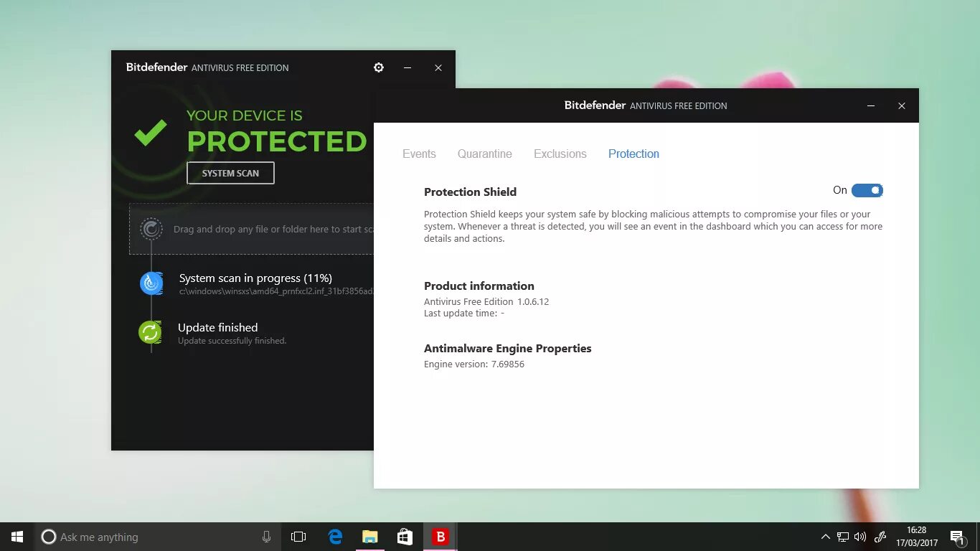Minimize the front Bitdefender protection window
Screen dimensions: 980x551
[871, 105]
